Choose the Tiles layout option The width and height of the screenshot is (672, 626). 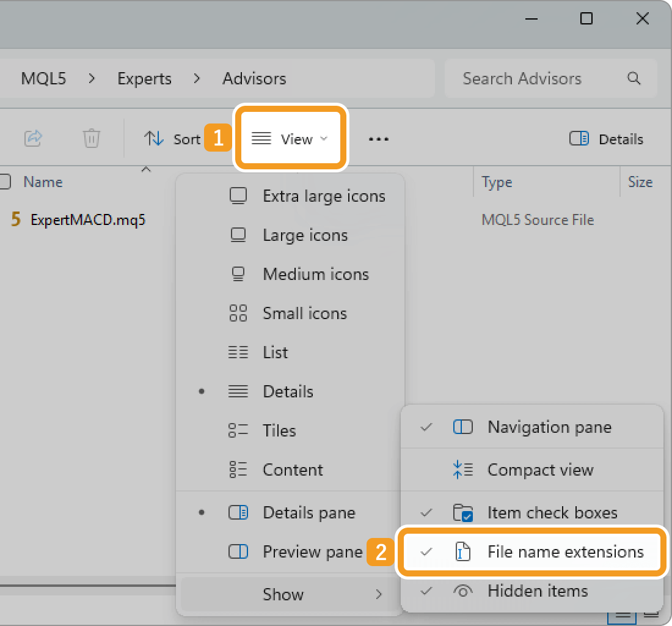coord(279,431)
